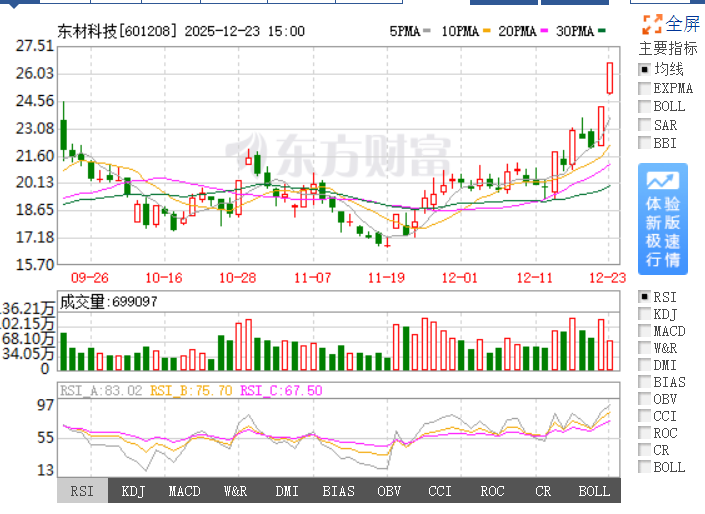Switch to RSI tab in bottom bar
Image resolution: width=705 pixels, height=514 pixels.
coord(82,491)
